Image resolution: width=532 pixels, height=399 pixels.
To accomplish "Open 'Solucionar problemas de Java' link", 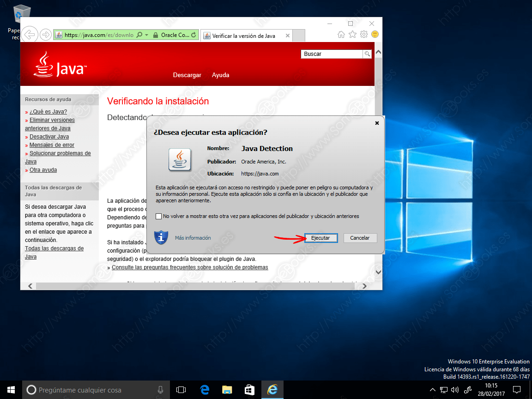I will 58,157.
